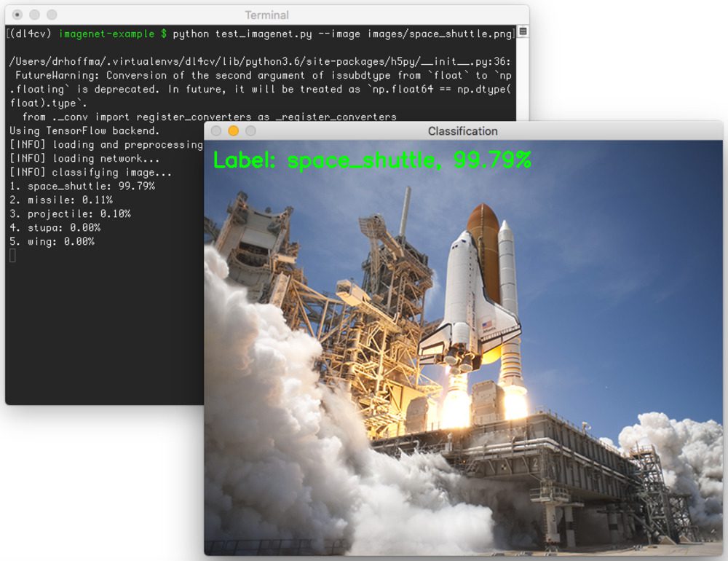Screen dimensions: 728x561
Task: Click the '3. projectile: 0.10%' result line
Action: click(70, 213)
